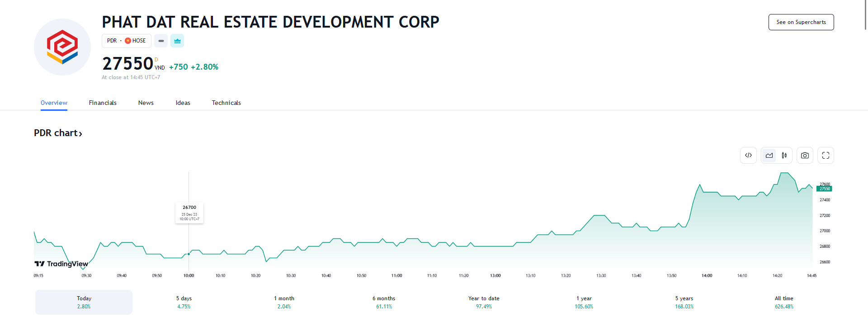The width and height of the screenshot is (868, 331).
Task: Click the gray dash market status icon
Action: tap(161, 41)
